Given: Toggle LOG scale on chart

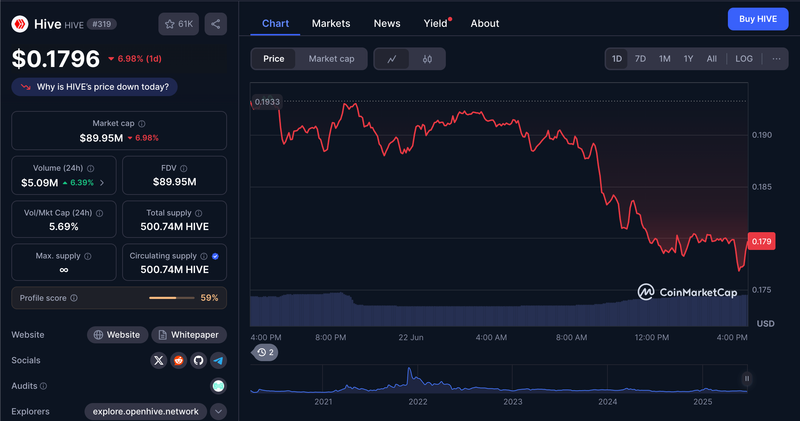Looking at the screenshot, I should 744,59.
